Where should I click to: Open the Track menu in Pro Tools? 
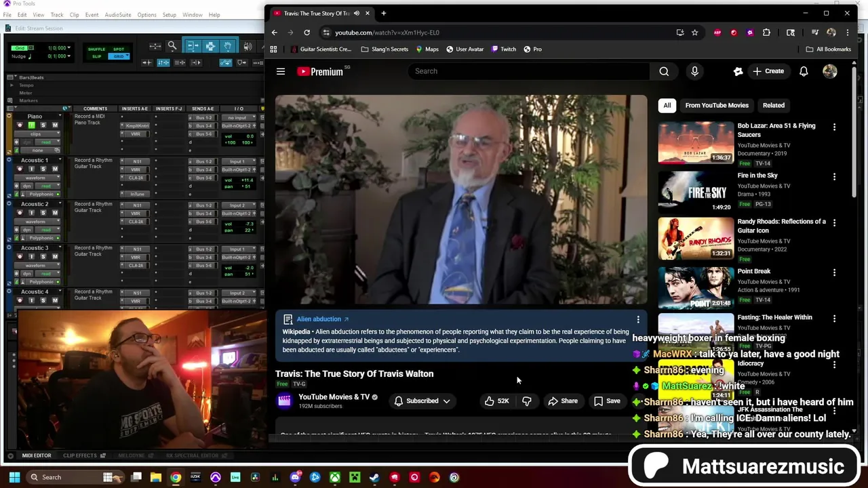(57, 15)
